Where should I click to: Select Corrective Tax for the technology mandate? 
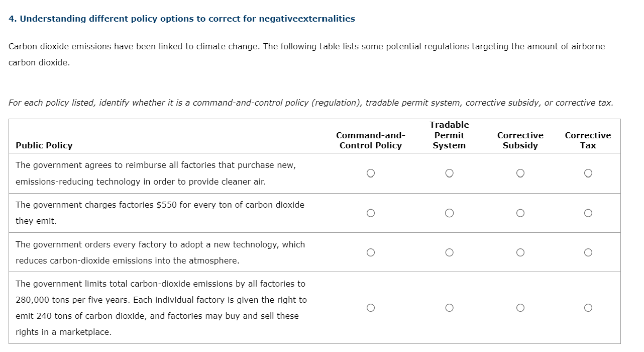588,252
